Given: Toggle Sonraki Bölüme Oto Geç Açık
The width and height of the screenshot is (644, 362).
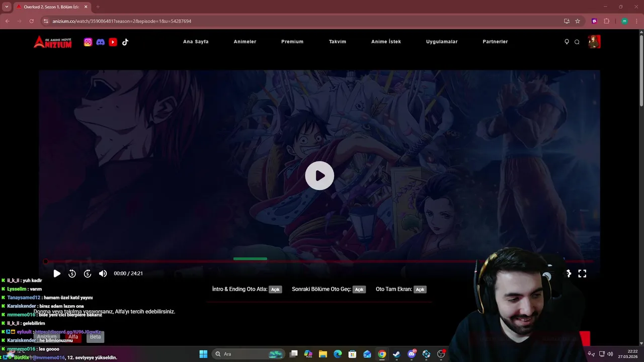Looking at the screenshot, I should pyautogui.click(x=359, y=290).
